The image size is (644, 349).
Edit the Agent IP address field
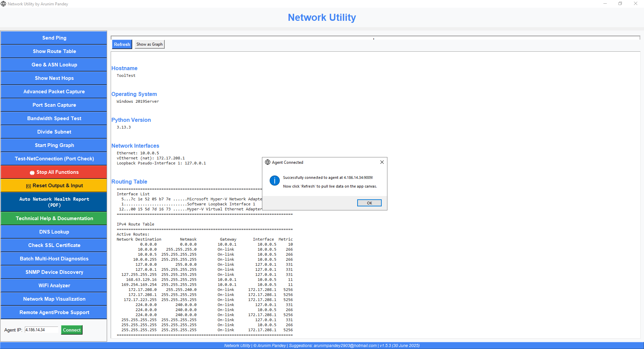(x=41, y=330)
